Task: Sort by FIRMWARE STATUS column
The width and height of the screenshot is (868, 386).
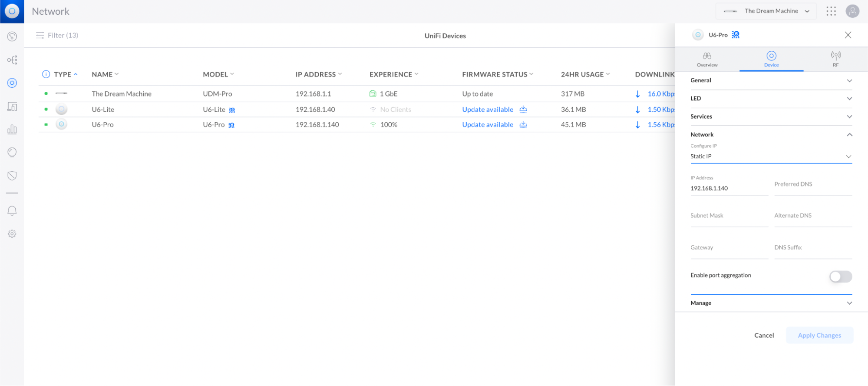Action: pos(498,74)
